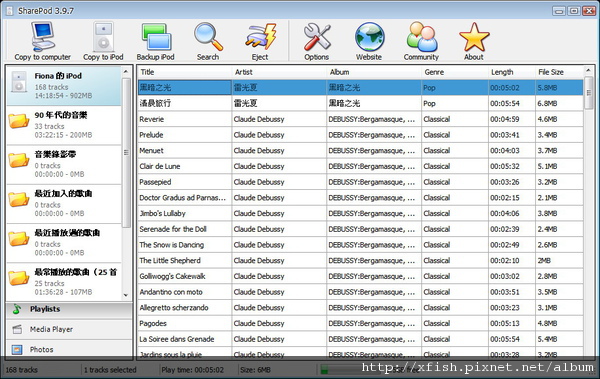Click the playlist list scroll-up arrow
The image size is (600, 379).
[x=126, y=71]
